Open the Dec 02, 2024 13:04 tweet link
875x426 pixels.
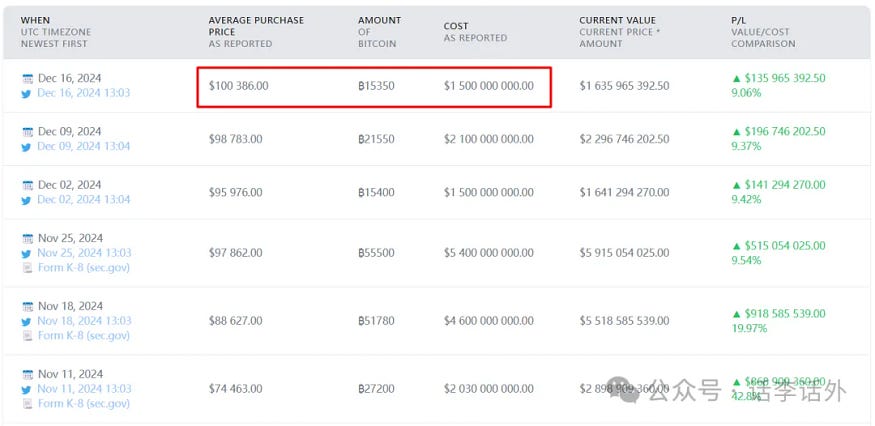click(x=84, y=200)
